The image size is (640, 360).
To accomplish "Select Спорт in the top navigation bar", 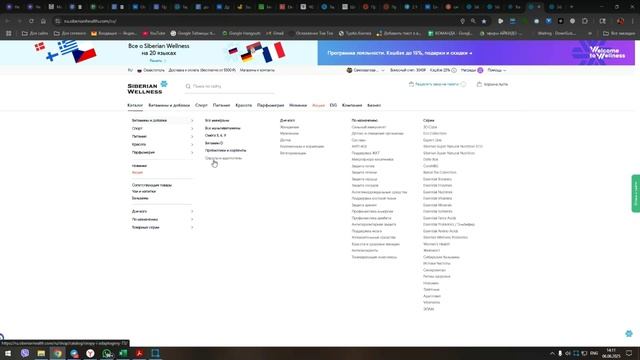I will coord(201,105).
